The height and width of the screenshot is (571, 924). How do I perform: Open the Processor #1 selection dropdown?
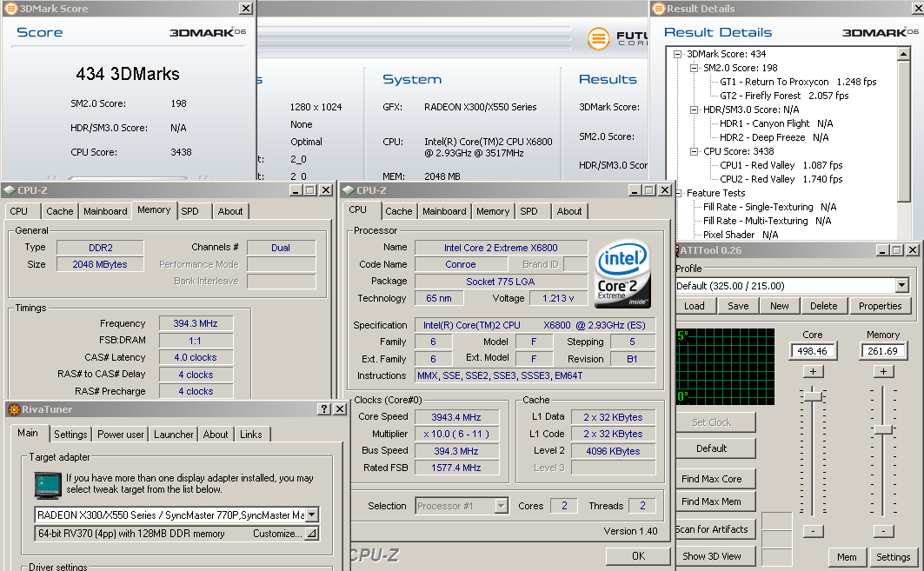pyautogui.click(x=501, y=506)
